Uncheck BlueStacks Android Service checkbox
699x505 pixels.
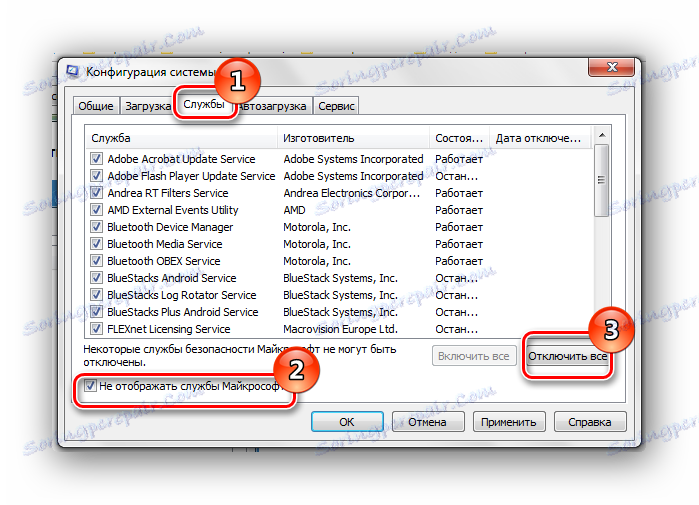click(96, 278)
